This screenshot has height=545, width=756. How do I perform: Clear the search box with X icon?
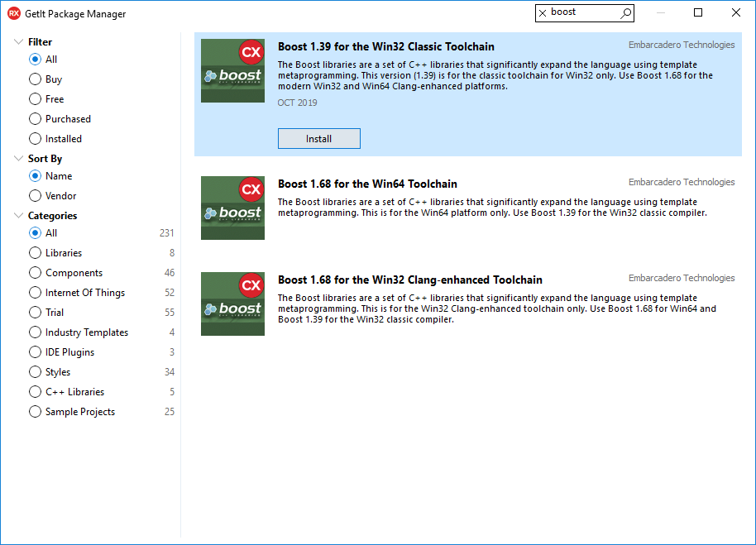click(543, 13)
